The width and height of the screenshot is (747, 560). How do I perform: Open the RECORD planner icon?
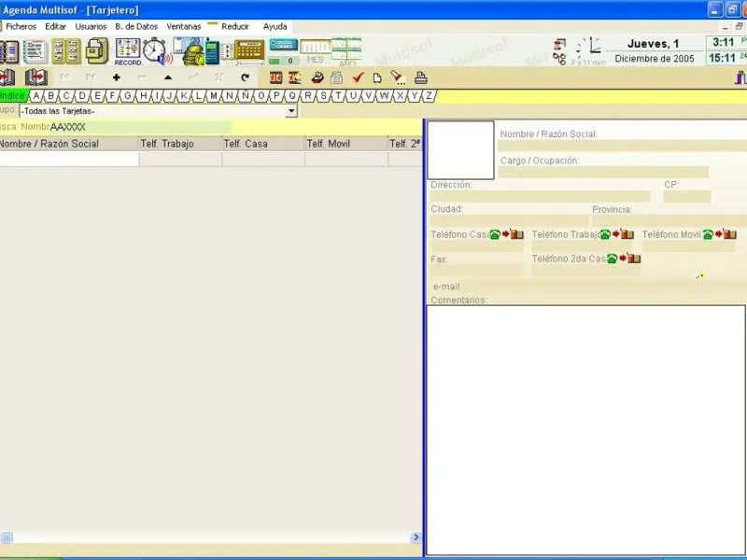(128, 51)
